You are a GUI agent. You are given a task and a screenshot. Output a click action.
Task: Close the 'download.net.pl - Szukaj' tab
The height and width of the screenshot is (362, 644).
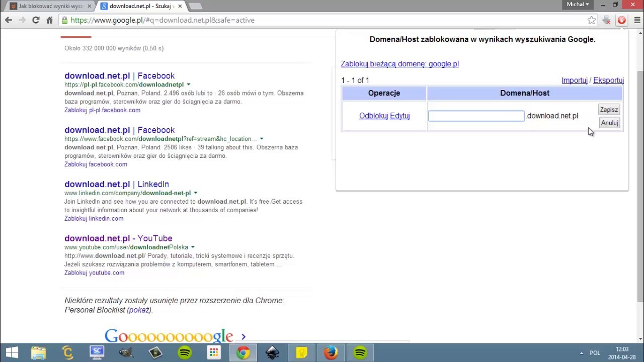[180, 6]
